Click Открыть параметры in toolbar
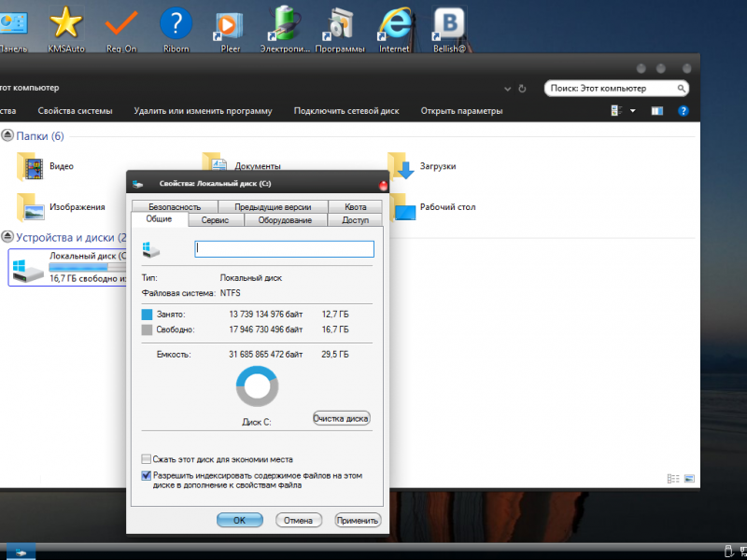Screen dimensions: 747x560 click(461, 111)
